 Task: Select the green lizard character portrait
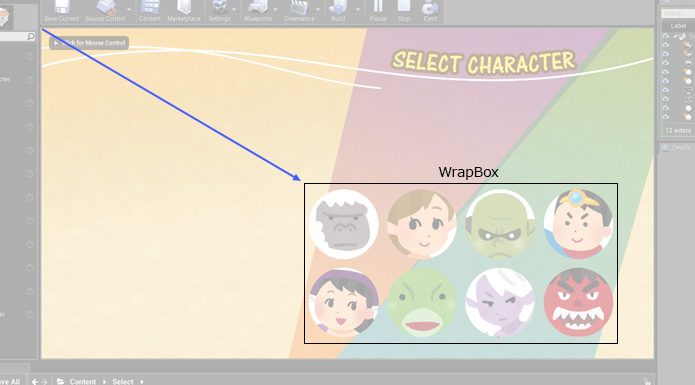[422, 302]
